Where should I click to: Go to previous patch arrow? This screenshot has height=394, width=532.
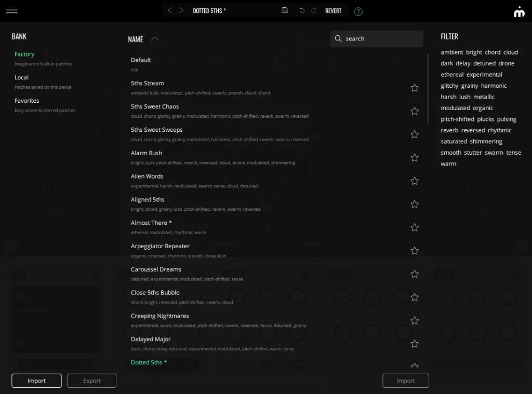tap(170, 10)
